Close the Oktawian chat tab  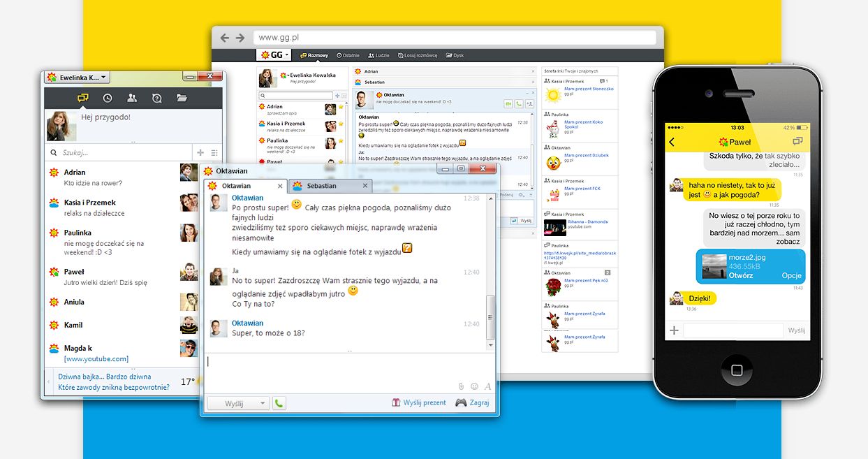tap(280, 186)
